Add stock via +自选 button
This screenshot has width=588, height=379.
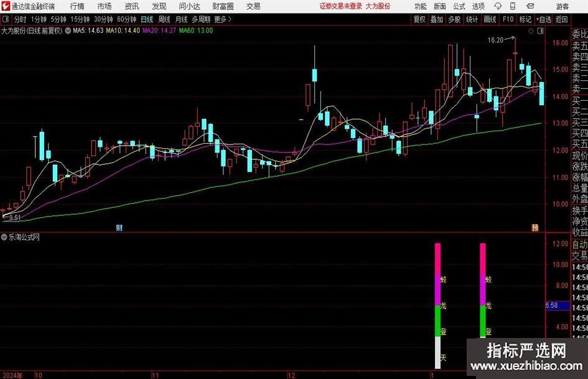[543, 19]
